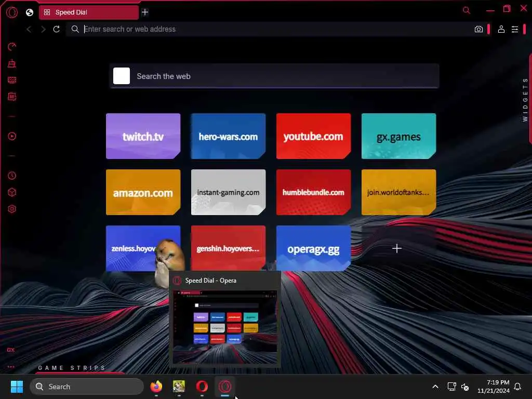Open Settings gear icon in sidebar
The width and height of the screenshot is (532, 399).
point(12,209)
